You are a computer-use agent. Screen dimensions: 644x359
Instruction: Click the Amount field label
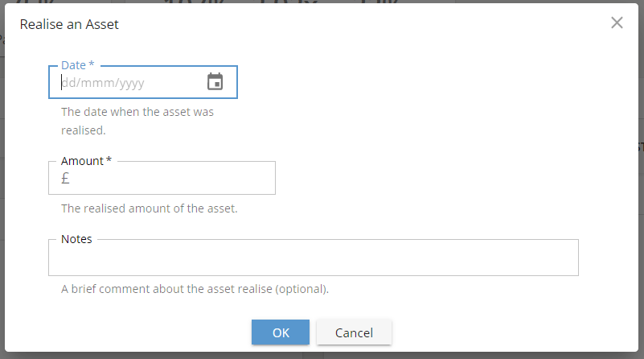point(82,161)
